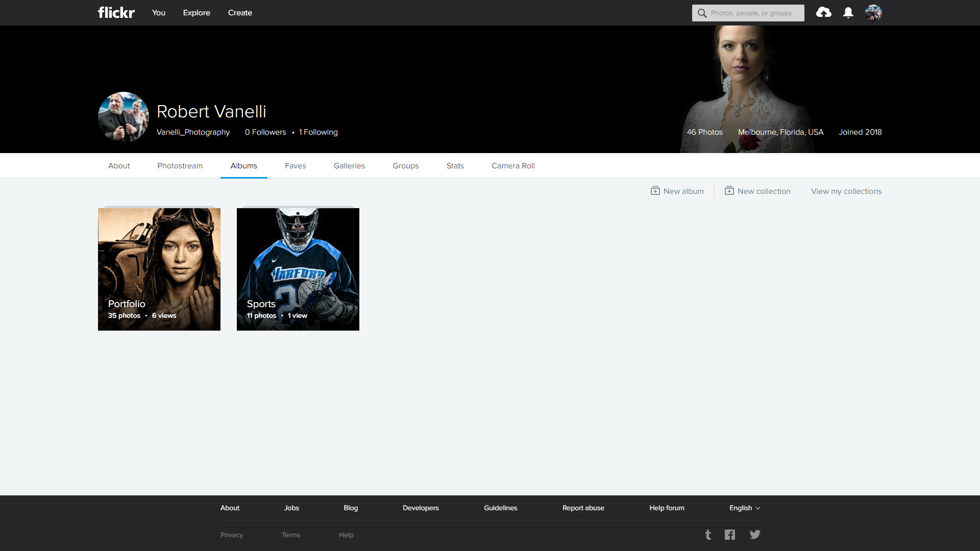This screenshot has width=980, height=551.
Task: Open the notifications bell
Action: tap(848, 13)
